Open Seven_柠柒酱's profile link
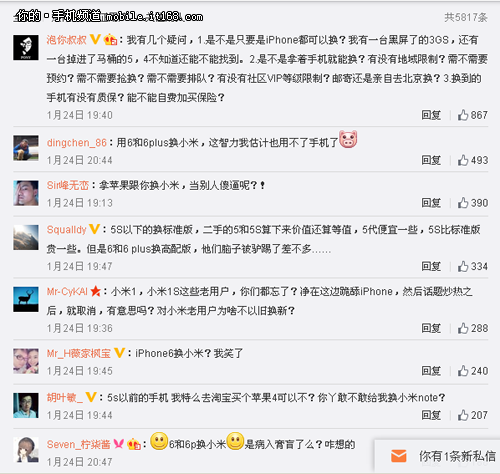Image resolution: width=500 pixels, height=474 pixels. click(78, 444)
